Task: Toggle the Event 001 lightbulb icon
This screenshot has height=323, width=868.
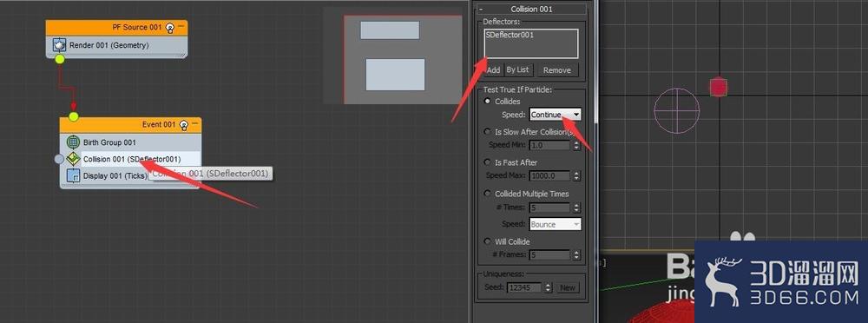Action: [x=184, y=125]
